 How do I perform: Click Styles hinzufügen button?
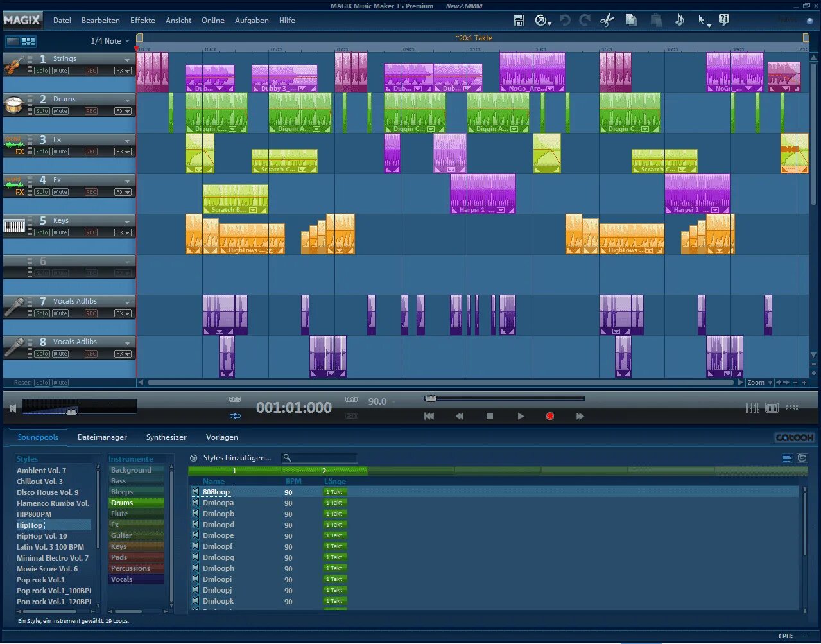[237, 458]
